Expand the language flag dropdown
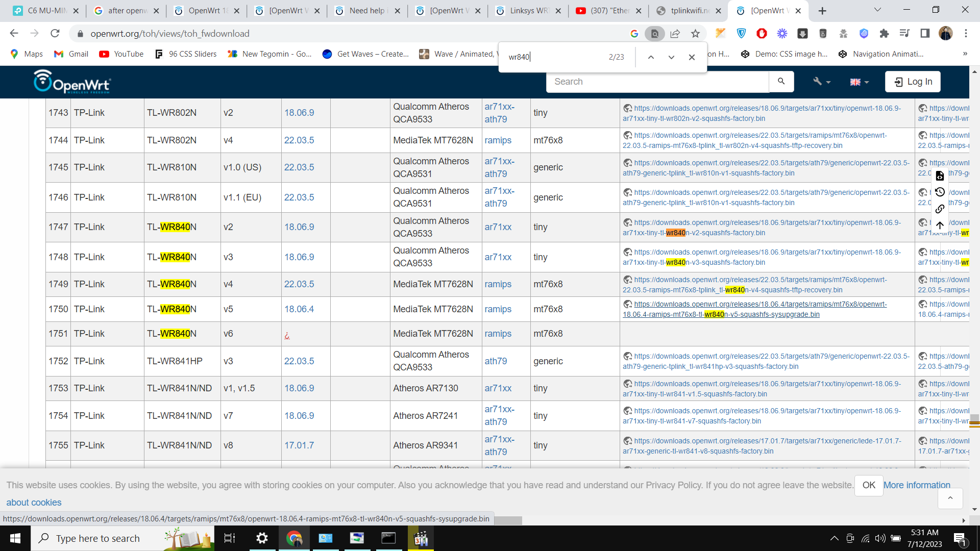The height and width of the screenshot is (551, 980). (859, 82)
